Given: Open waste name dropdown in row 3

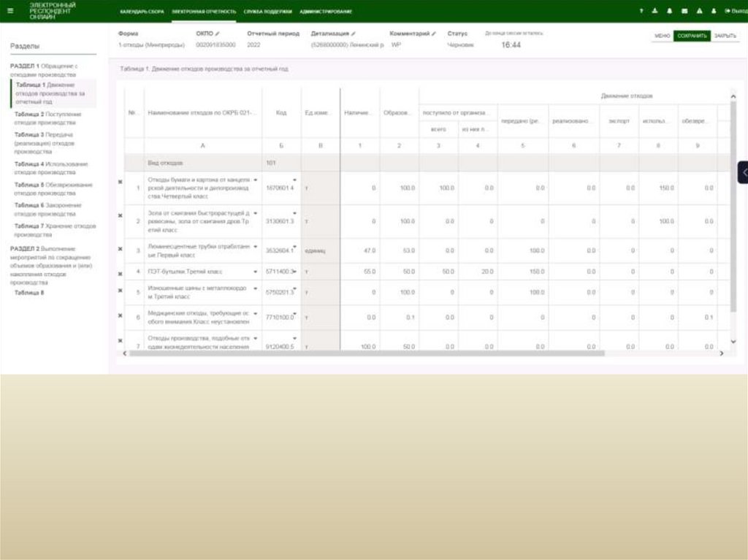Looking at the screenshot, I should point(255,247).
